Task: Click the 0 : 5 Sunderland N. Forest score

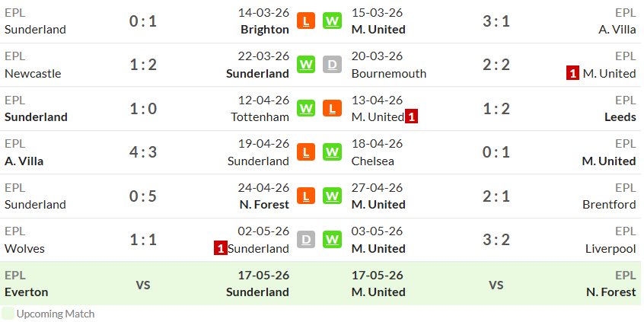Action: (x=143, y=196)
